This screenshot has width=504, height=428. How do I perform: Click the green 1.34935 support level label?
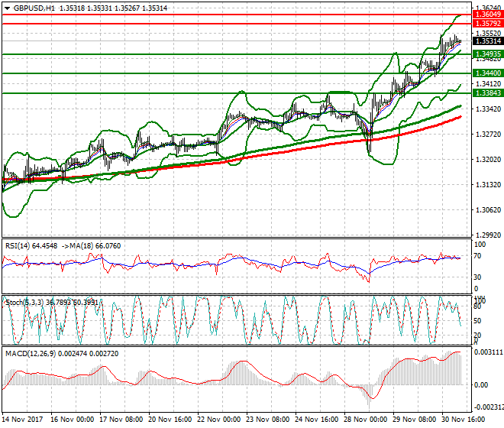(x=488, y=54)
